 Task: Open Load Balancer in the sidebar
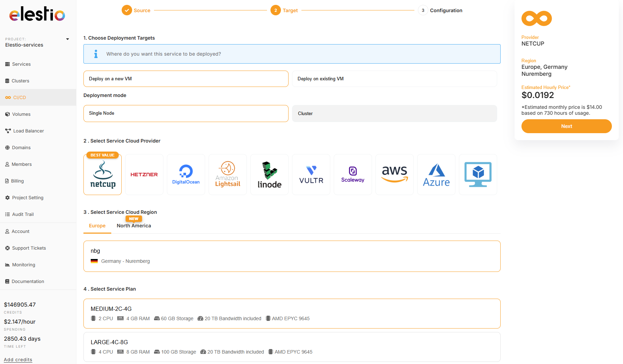tap(28, 131)
